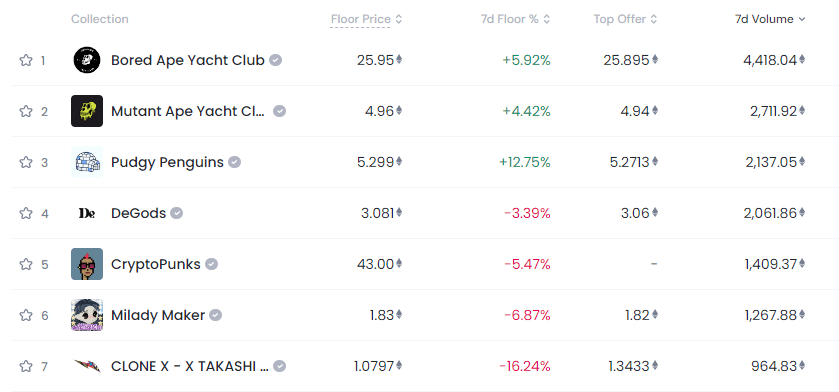Sort by Floor Price column
Image resolution: width=839 pixels, height=392 pixels.
pos(366,19)
